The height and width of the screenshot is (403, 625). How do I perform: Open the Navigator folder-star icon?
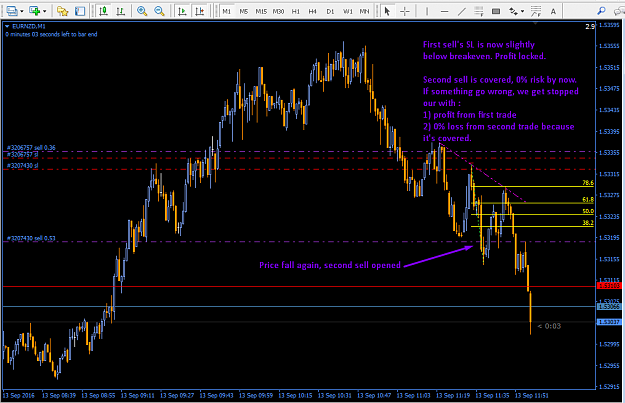(x=63, y=11)
